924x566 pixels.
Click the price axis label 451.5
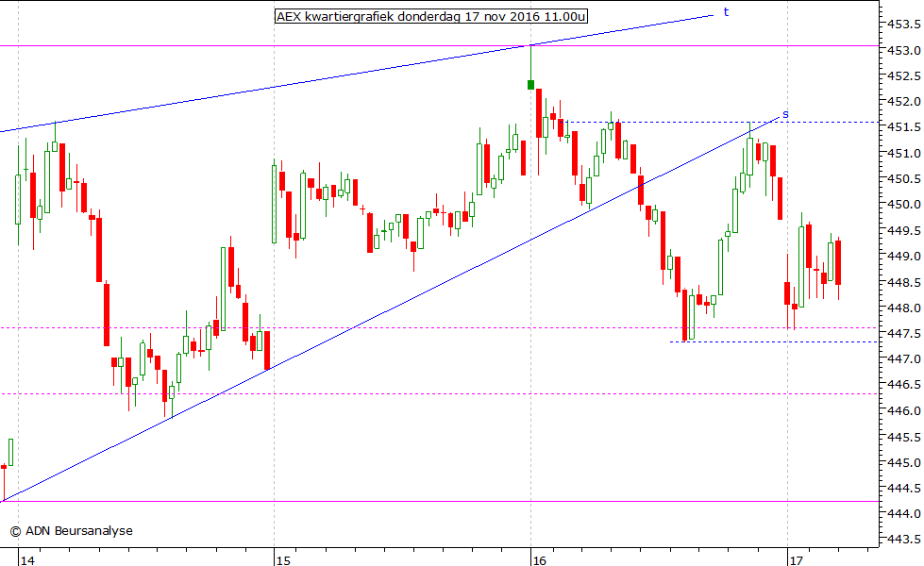904,127
